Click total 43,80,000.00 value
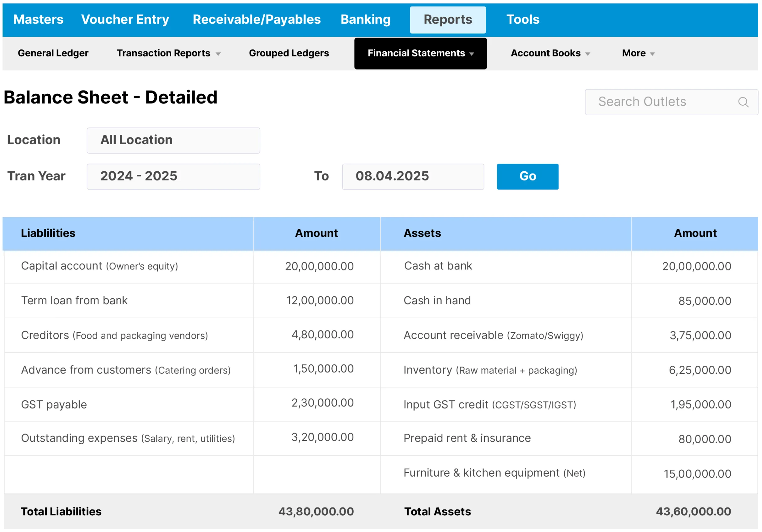Screen dimensions: 762x532 click(x=316, y=512)
